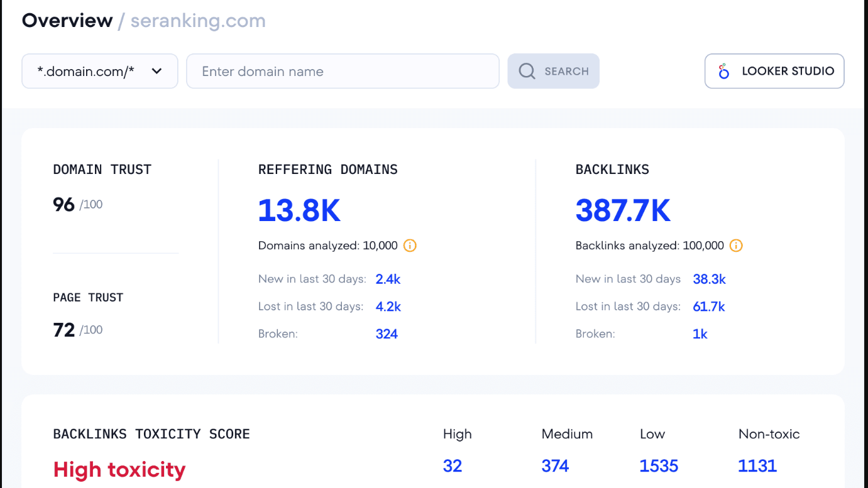Image resolution: width=868 pixels, height=488 pixels.
Task: Click the magnifier icon in the Search button
Action: click(527, 70)
